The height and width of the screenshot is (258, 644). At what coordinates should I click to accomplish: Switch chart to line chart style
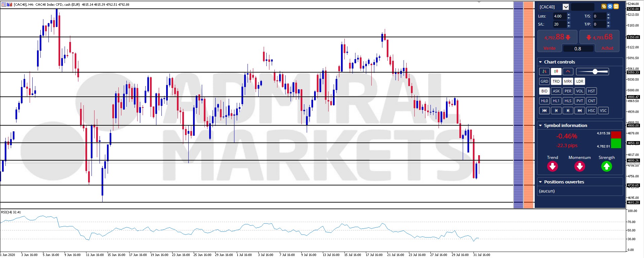tap(568, 72)
